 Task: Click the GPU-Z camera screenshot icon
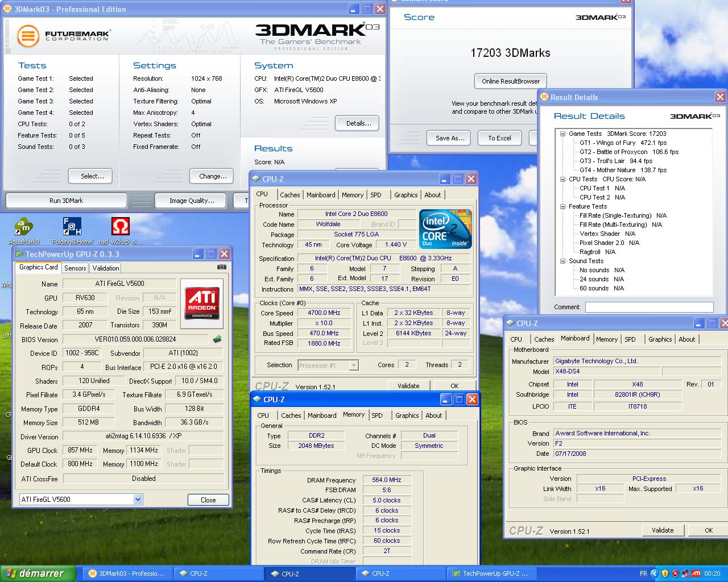coord(222,267)
